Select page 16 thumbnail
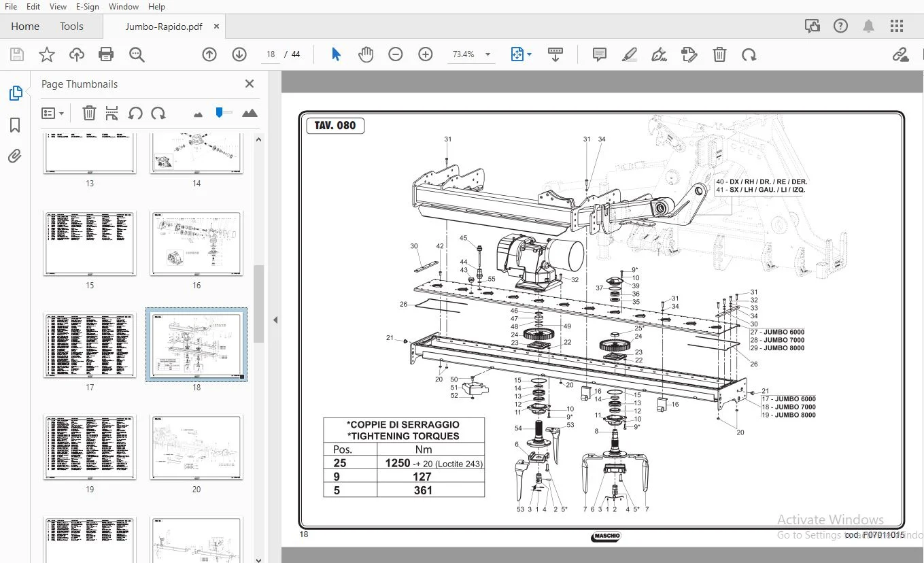The height and width of the screenshot is (563, 924). click(196, 243)
